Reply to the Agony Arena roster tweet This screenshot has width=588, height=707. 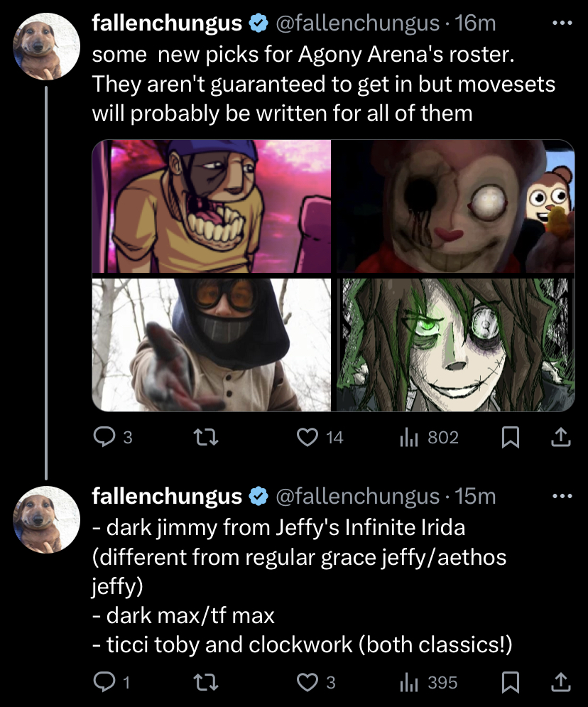coord(104,438)
